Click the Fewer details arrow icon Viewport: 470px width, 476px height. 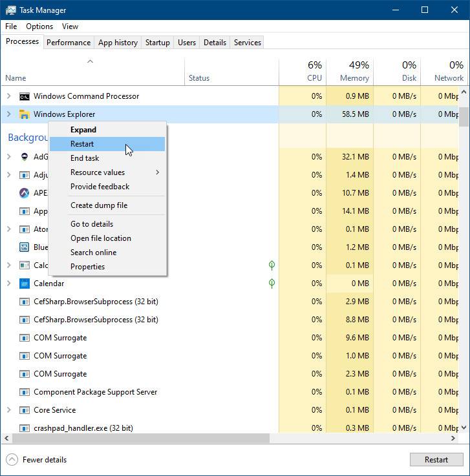[x=12, y=460]
